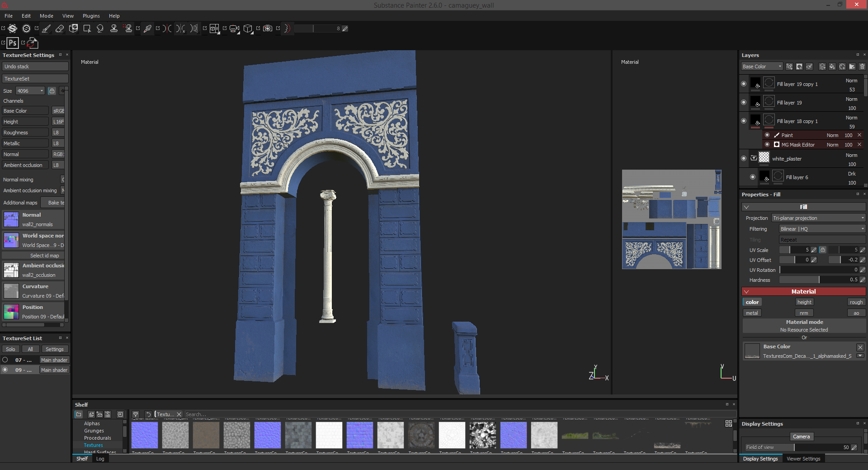Screen dimensions: 868x470
Task: Open shelf filter icon
Action: 136,414
